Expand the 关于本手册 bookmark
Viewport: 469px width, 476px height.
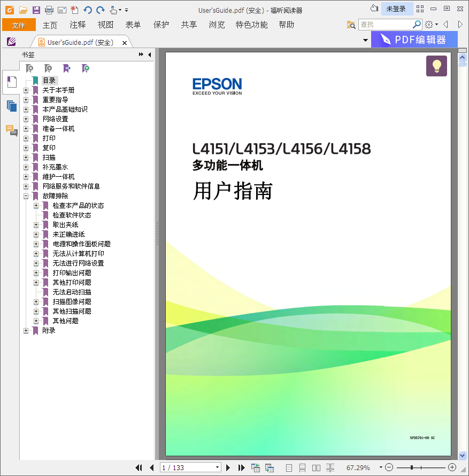(x=26, y=90)
